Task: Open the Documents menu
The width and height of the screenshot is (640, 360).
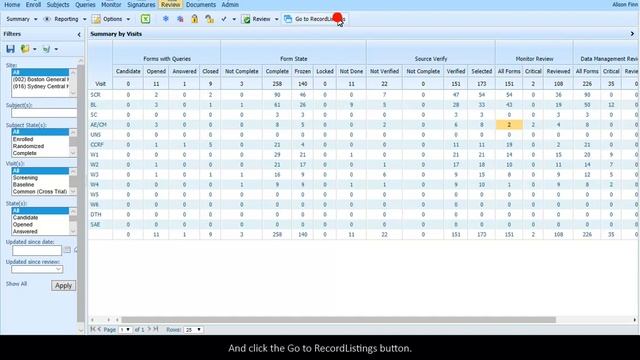Action: pyautogui.click(x=201, y=4)
